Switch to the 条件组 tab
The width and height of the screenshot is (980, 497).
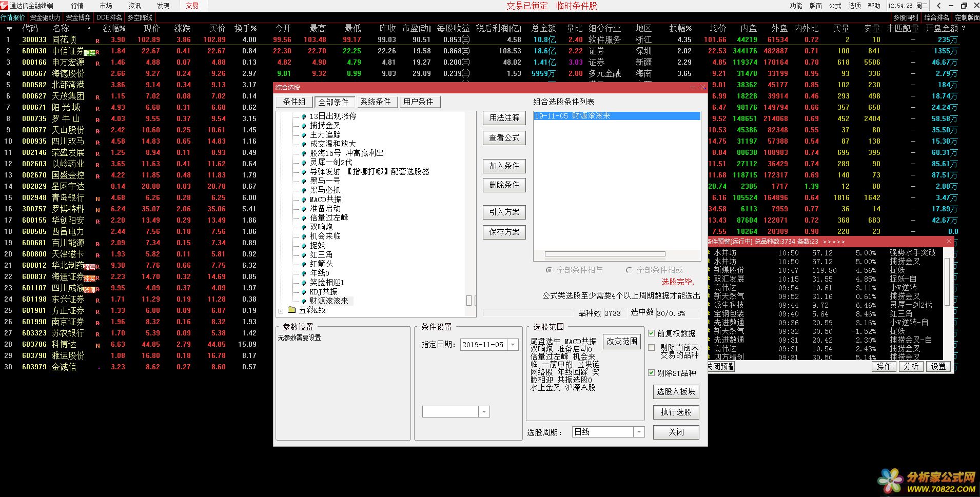(295, 102)
